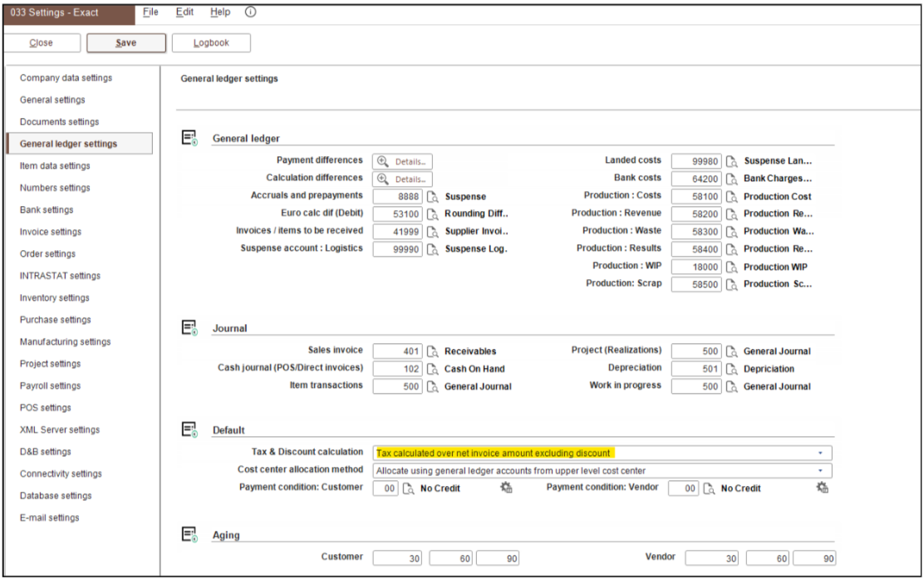The height and width of the screenshot is (579, 924).
Task: Expand the Tax & Discount calculation dropdown
Action: click(821, 454)
